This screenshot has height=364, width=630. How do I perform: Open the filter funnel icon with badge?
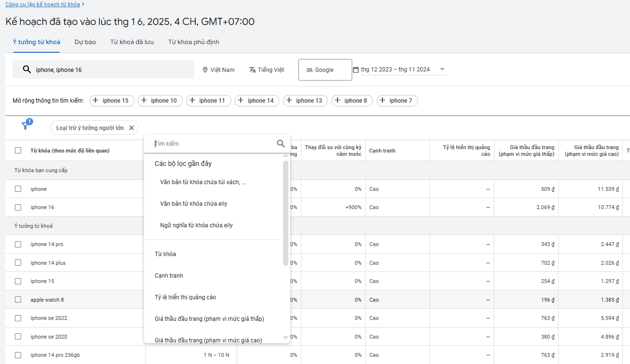click(26, 126)
